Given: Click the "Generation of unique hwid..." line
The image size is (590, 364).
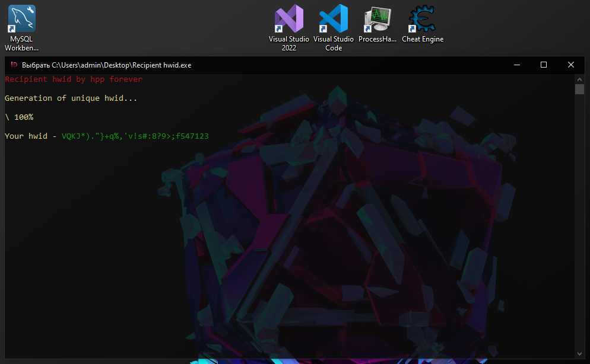Looking at the screenshot, I should [71, 98].
